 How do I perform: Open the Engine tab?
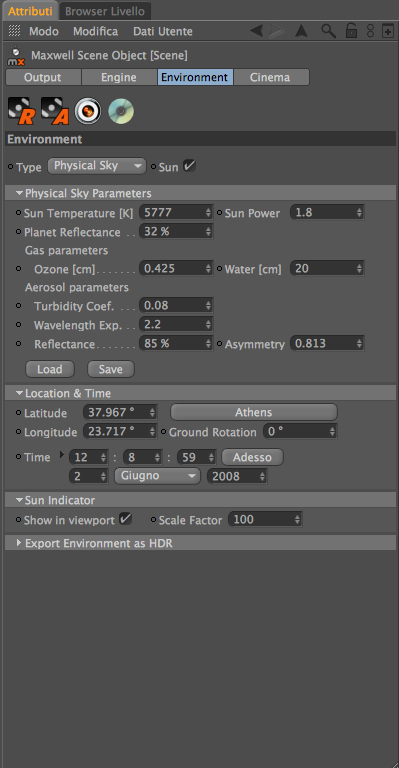[119, 77]
